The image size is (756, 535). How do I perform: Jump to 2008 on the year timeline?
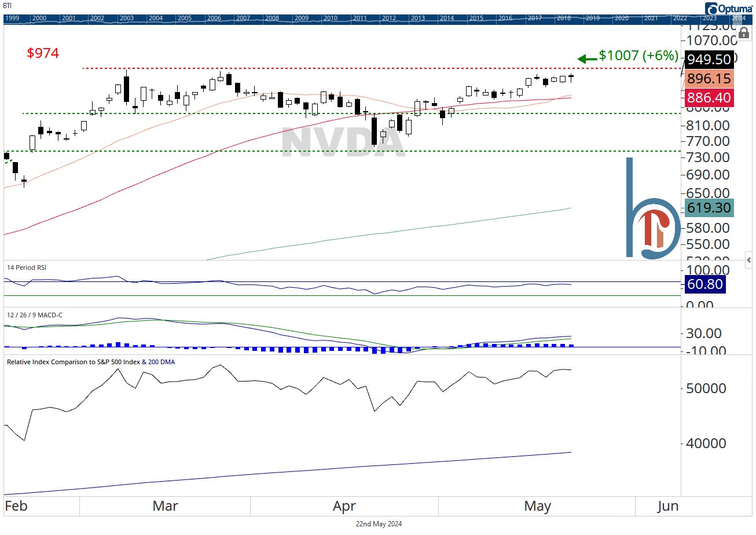(272, 19)
